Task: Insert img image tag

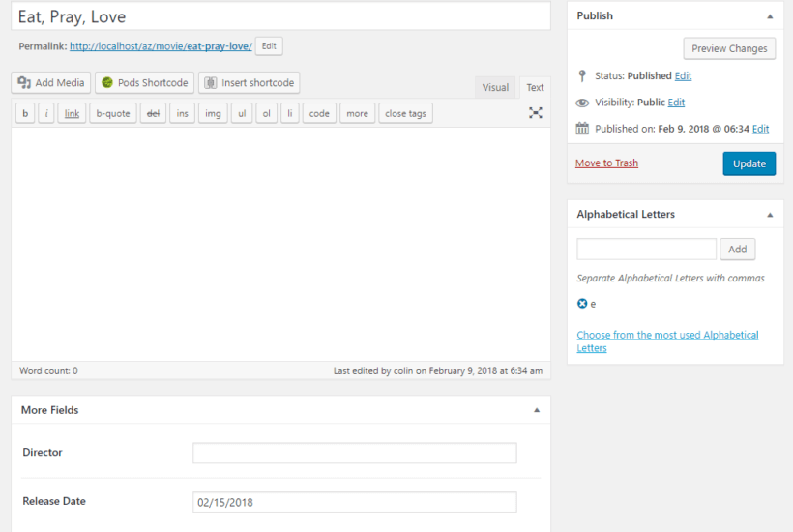Action: tap(213, 113)
